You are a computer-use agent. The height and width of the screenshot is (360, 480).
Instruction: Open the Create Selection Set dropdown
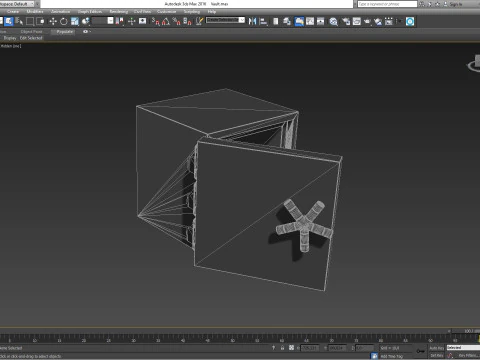[x=225, y=20]
